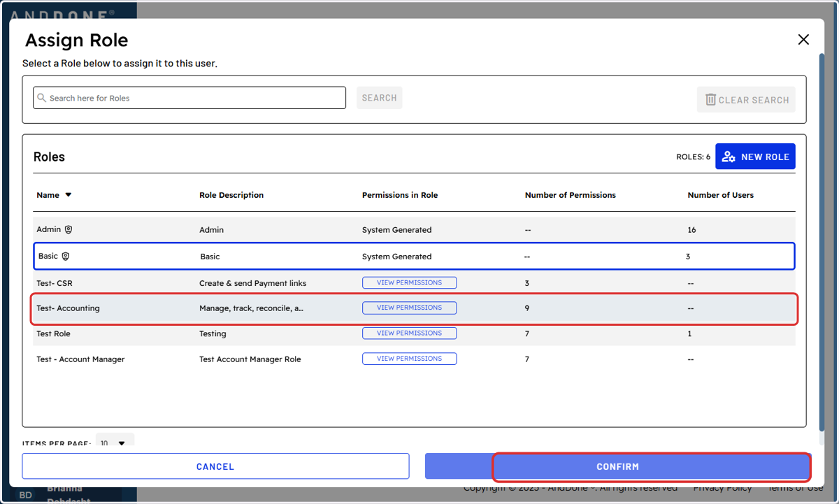The height and width of the screenshot is (504, 839).
Task: Click the CANCEL button
Action: point(215,466)
